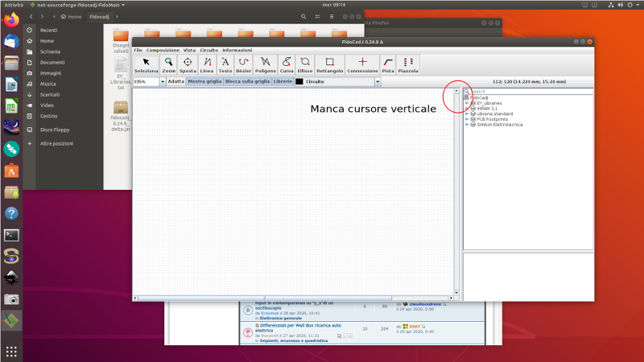Select the Seleziona arrow tool
Screen dimensions: 644x362
click(147, 64)
